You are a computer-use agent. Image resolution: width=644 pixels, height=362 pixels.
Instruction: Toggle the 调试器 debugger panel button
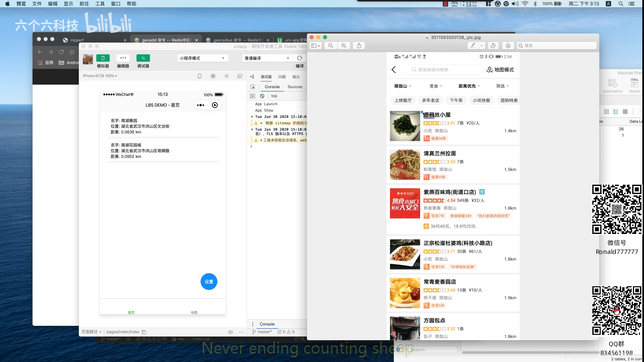[143, 58]
